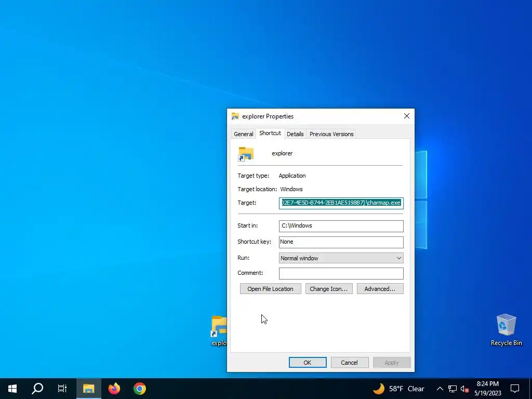Click the explorer shortcut icon inside the Properties dialog
Viewport: 532px width, 399px height.
tap(246, 154)
